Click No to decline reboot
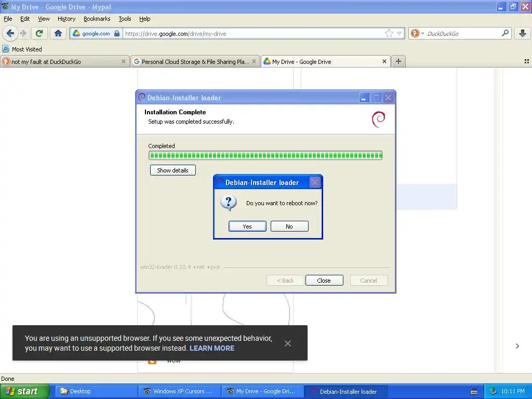 click(289, 227)
